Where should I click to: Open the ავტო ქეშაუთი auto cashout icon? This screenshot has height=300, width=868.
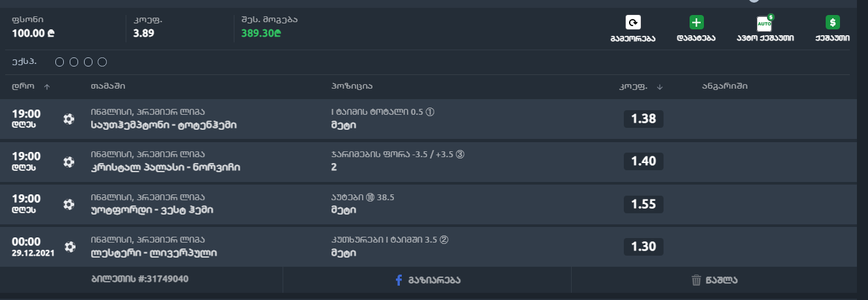(x=764, y=23)
